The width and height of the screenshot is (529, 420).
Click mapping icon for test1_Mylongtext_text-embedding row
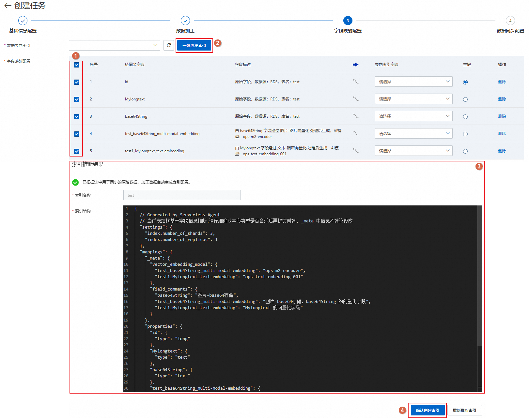click(356, 151)
